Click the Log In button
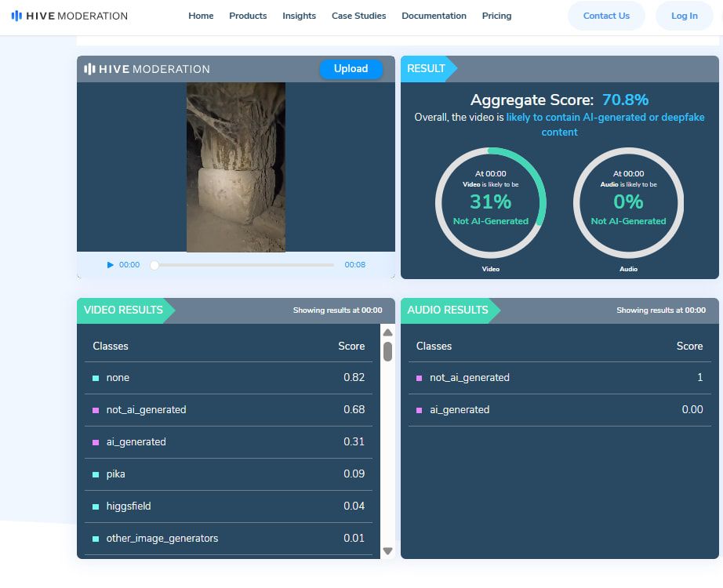The width and height of the screenshot is (723, 588). [x=684, y=16]
